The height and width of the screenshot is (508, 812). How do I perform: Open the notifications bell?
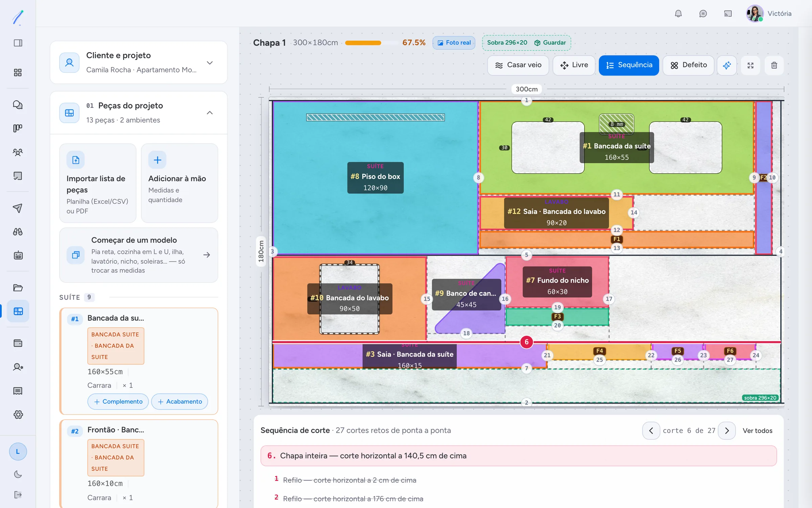pyautogui.click(x=678, y=14)
